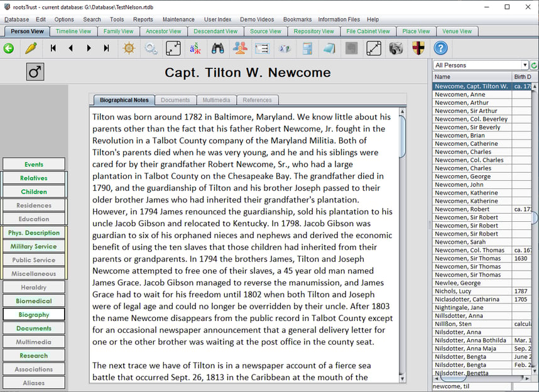Open the binoculars search icon
Image resolution: width=539 pixels, height=392 pixels.
pyautogui.click(x=217, y=48)
